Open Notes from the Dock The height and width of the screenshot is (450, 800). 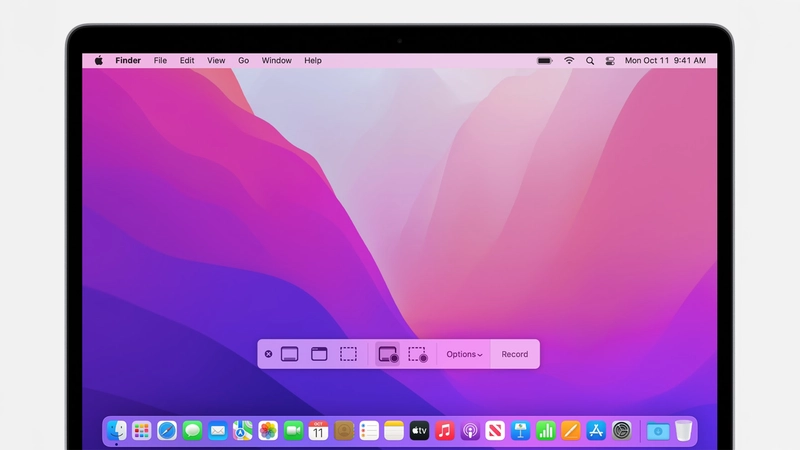pyautogui.click(x=394, y=431)
